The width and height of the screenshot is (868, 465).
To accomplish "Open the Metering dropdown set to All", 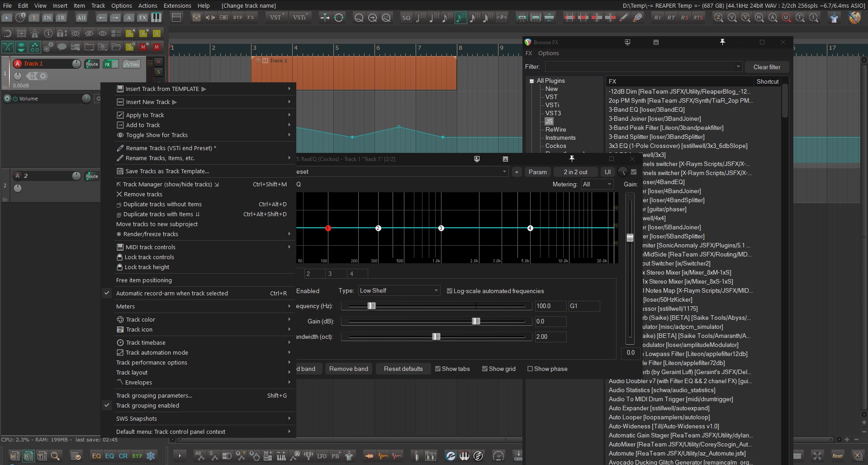I will pyautogui.click(x=597, y=184).
